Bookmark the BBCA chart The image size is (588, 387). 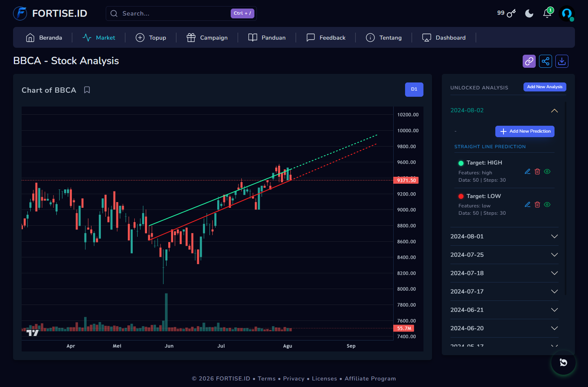tap(87, 90)
